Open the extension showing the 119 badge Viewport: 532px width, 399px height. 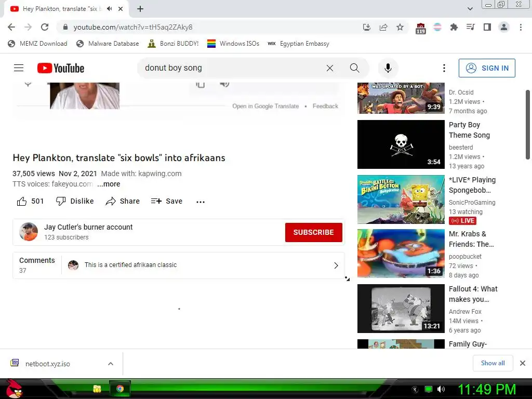tap(421, 28)
